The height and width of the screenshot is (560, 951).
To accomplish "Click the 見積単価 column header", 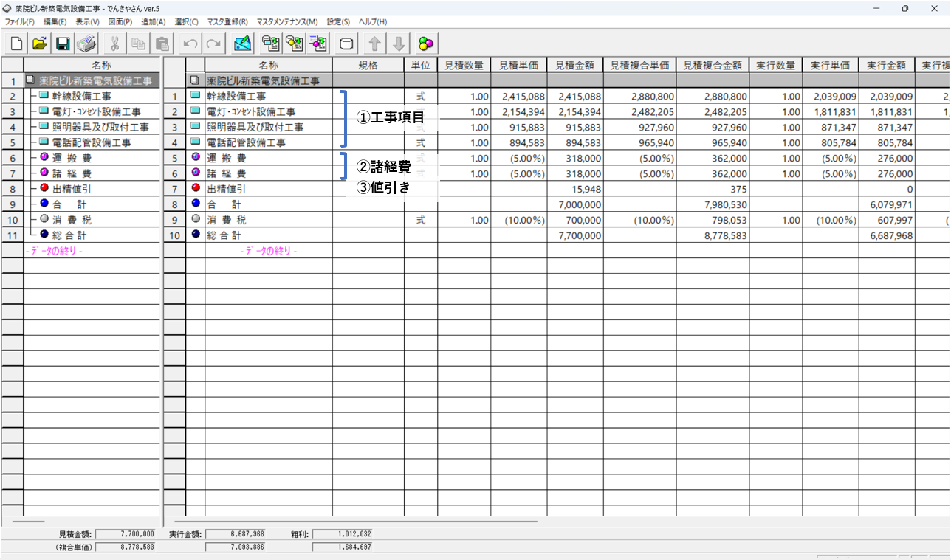I will [x=518, y=65].
